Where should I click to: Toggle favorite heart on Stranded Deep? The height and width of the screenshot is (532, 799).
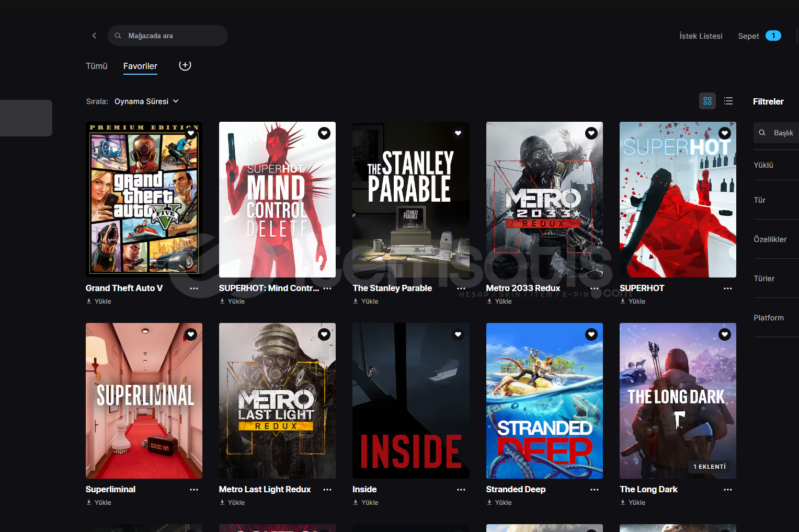click(591, 334)
